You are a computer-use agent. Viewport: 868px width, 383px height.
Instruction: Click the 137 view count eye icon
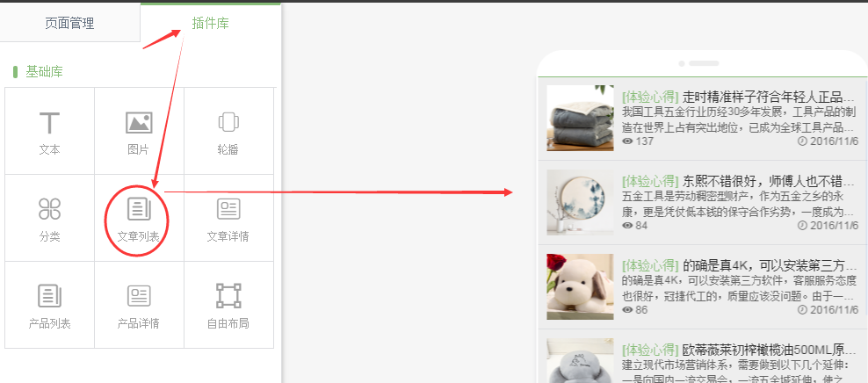coord(627,141)
